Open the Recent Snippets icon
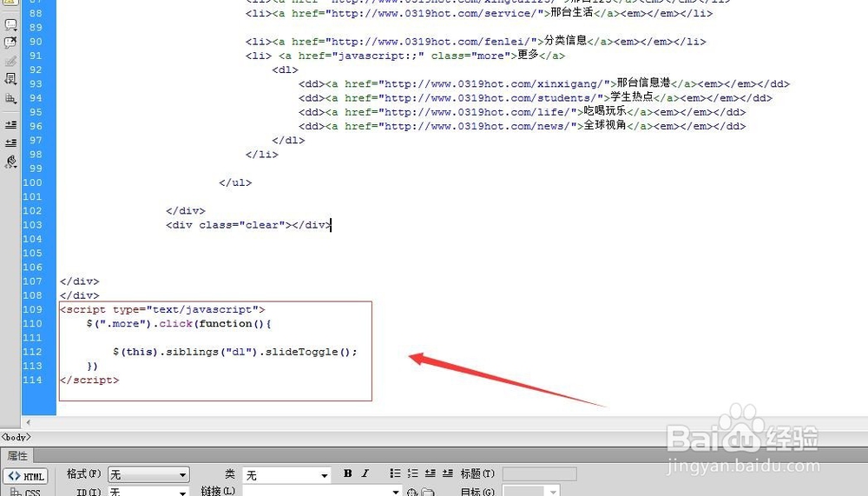Image resolution: width=868 pixels, height=496 pixels. click(10, 79)
